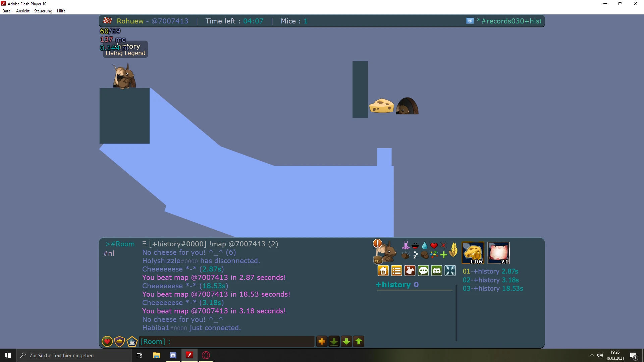
Task: Expand hidden system tray icons
Action: tap(592, 355)
